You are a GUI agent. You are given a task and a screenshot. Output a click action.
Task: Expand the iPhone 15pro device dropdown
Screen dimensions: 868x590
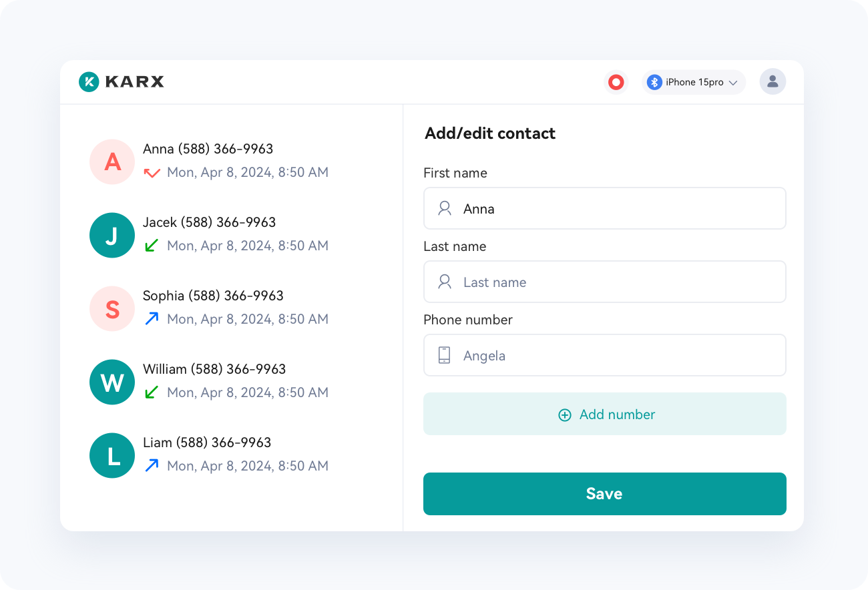(x=694, y=82)
